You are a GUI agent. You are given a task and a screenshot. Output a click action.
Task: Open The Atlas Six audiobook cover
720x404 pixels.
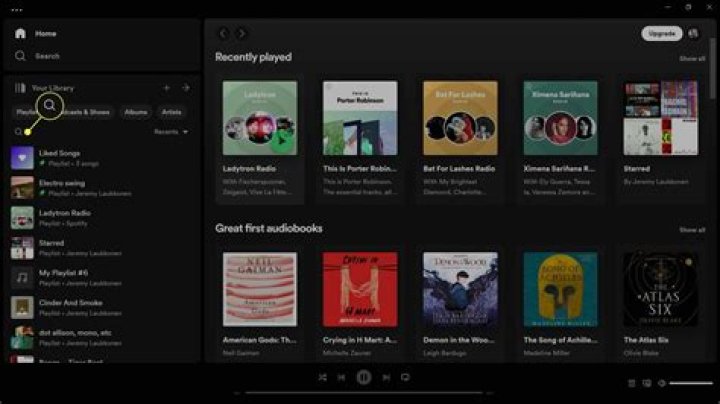(661, 289)
